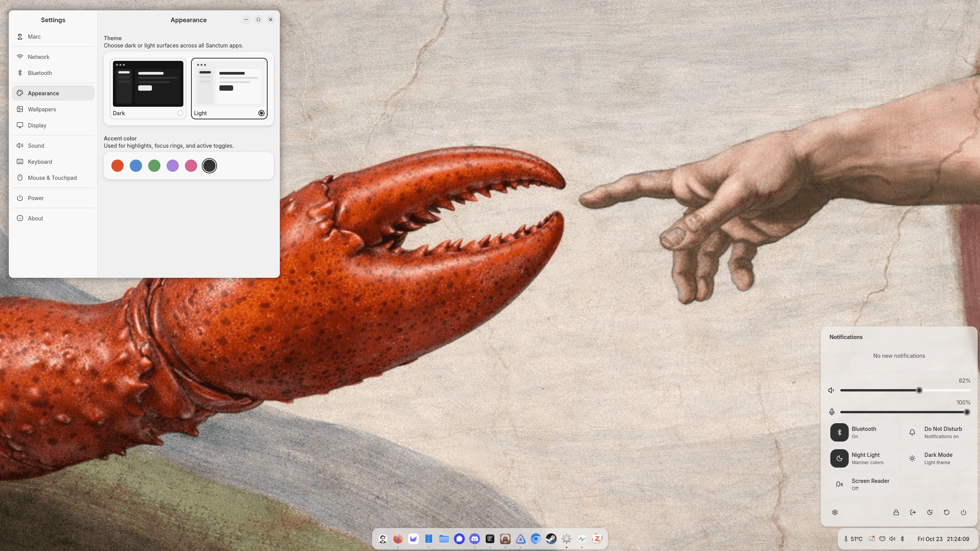The width and height of the screenshot is (980, 551).
Task: Click the wired network icon in status bar
Action: (x=882, y=539)
